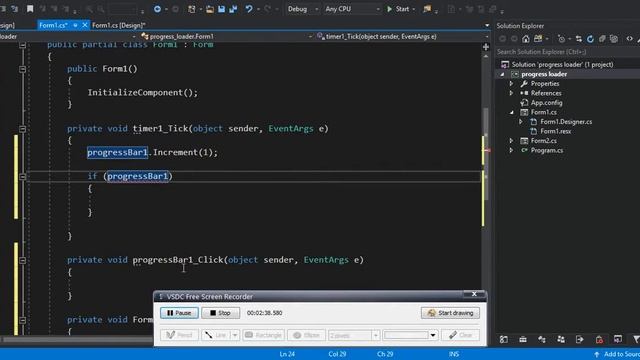Click the Pencil tool button in VSDC recorder
The height and width of the screenshot is (360, 640).
179,335
